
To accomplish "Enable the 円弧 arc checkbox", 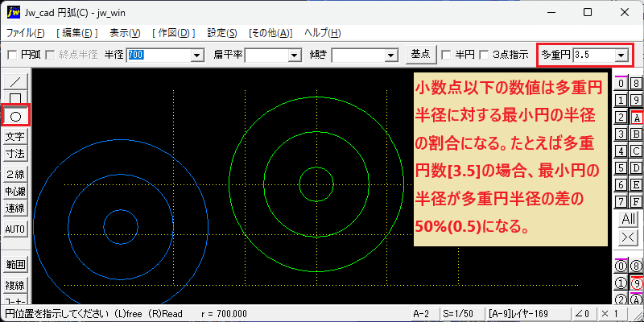I will [12, 55].
